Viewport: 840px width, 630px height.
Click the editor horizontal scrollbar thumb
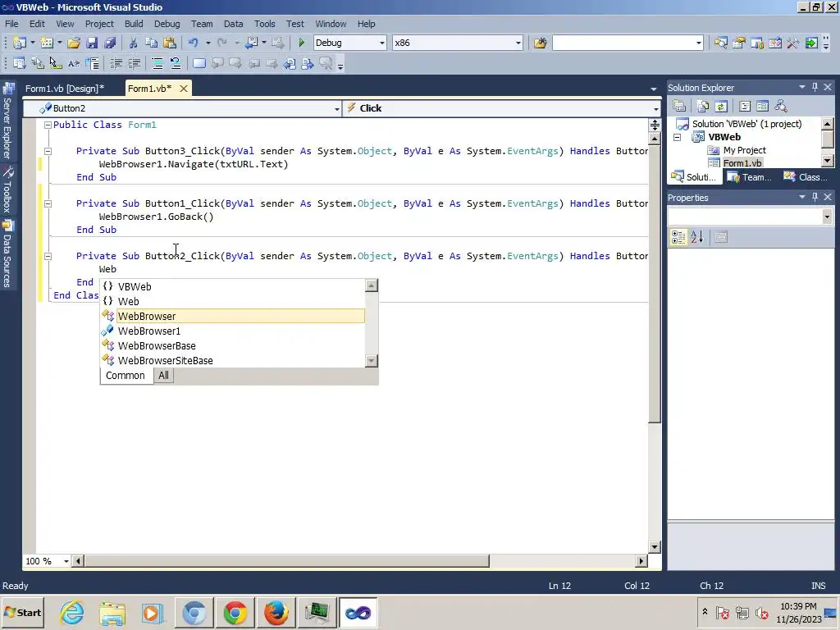pos(287,561)
